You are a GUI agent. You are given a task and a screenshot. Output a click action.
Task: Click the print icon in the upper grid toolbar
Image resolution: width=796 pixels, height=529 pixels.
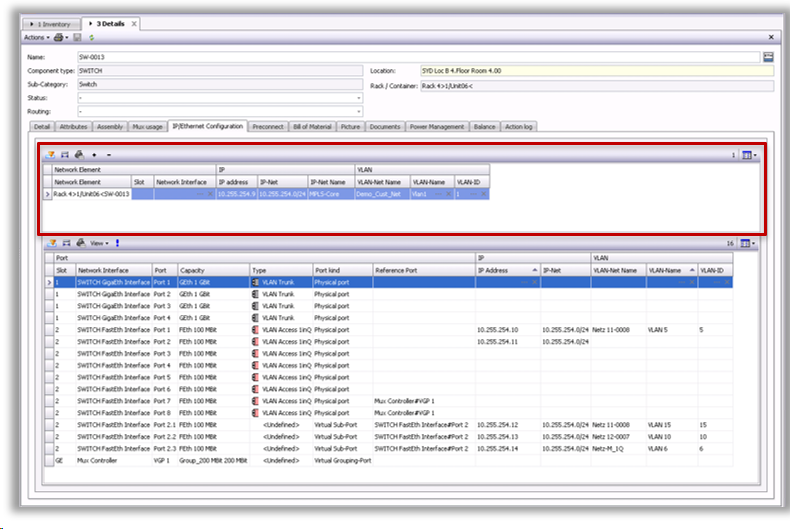[79, 155]
